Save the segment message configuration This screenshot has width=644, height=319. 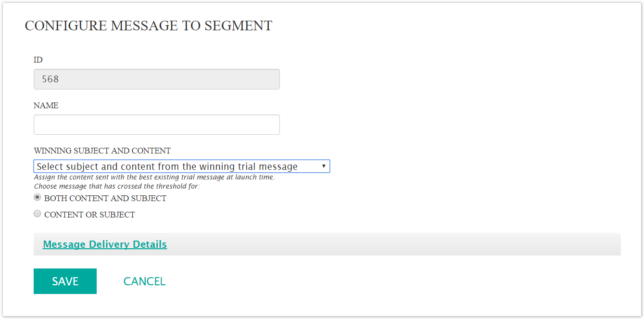(65, 281)
